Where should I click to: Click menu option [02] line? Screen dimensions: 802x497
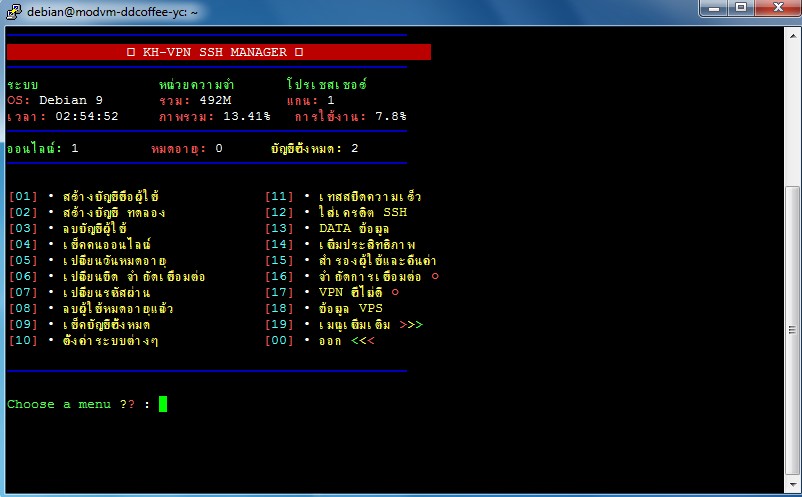pos(87,212)
